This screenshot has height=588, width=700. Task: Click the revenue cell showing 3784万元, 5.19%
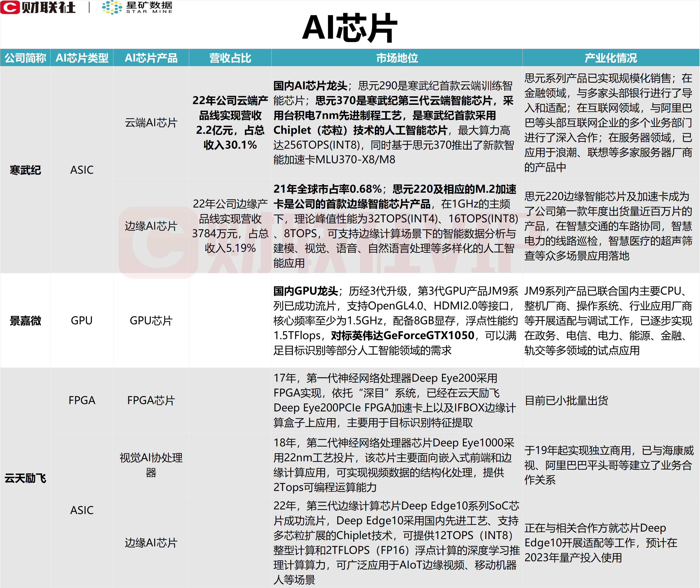point(230,226)
